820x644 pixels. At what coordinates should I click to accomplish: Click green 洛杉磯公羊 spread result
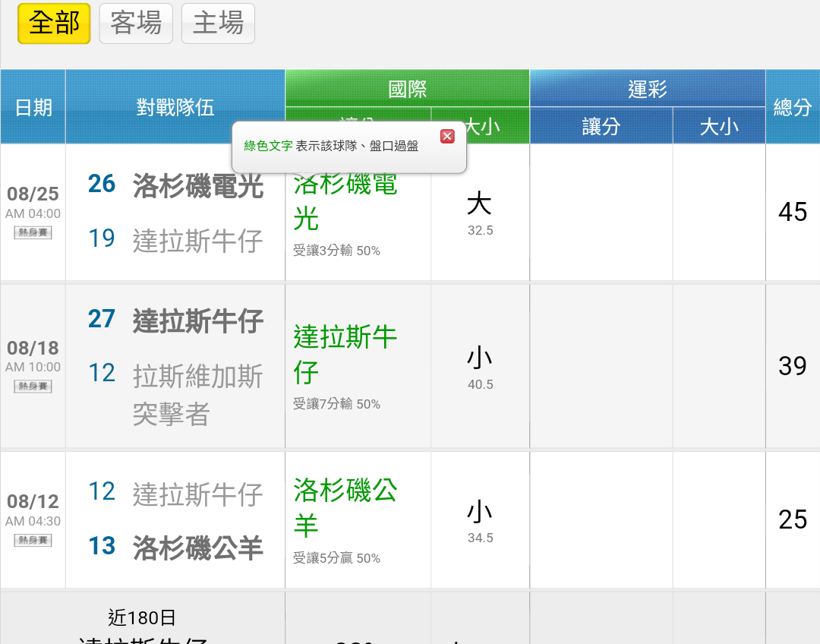(345, 507)
